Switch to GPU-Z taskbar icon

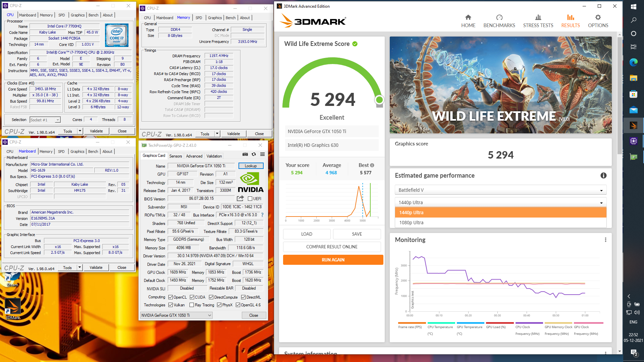pyautogui.click(x=633, y=157)
